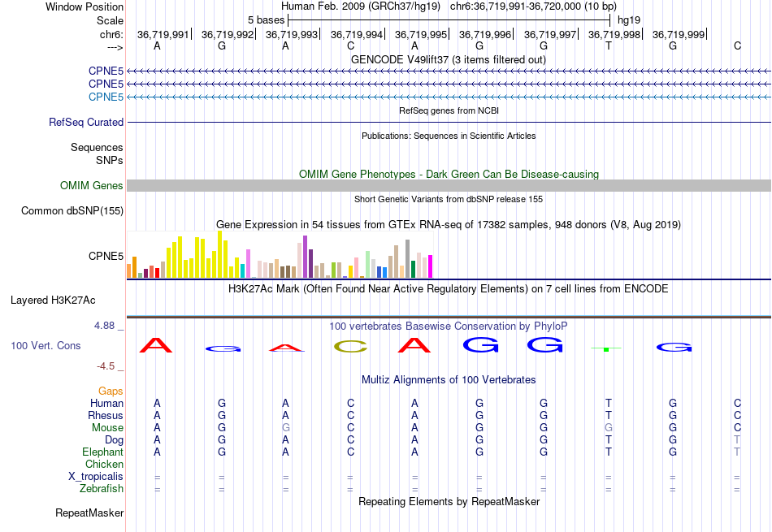The height and width of the screenshot is (532, 772).
Task: Click the grey T in the Elephant row
Action: click(x=737, y=452)
